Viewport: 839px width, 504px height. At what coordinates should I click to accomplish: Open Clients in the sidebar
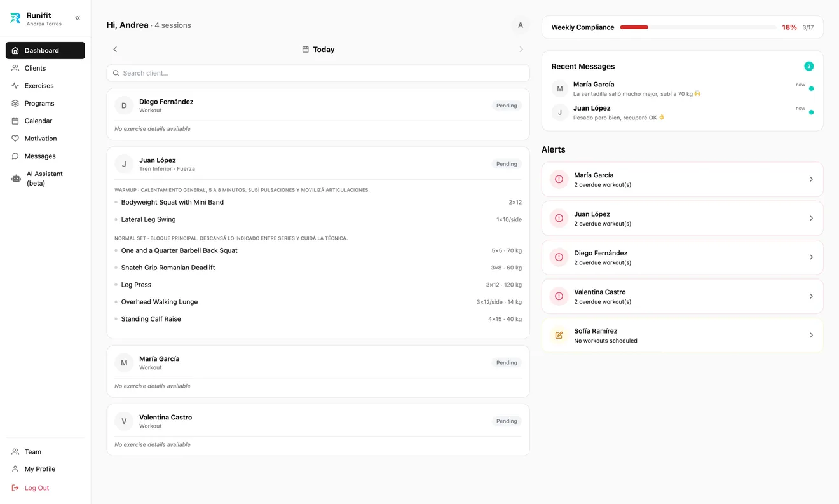coord(45,68)
